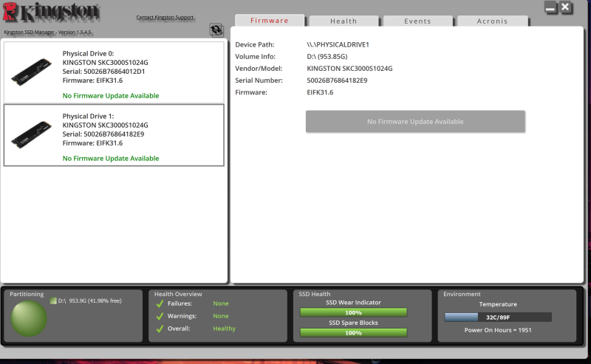Click the No Firmware Update Available button
Image resolution: width=591 pixels, height=364 pixels.
415,121
